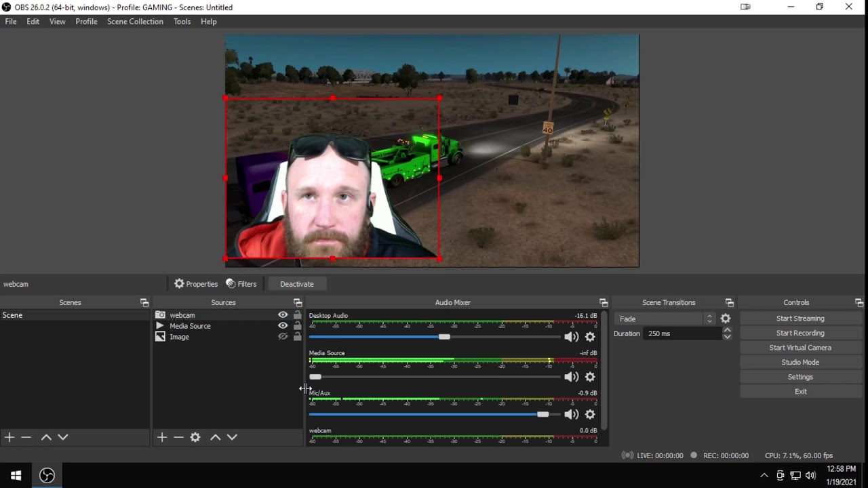Open transition properties gear icon
Image resolution: width=868 pixels, height=488 pixels.
726,319
